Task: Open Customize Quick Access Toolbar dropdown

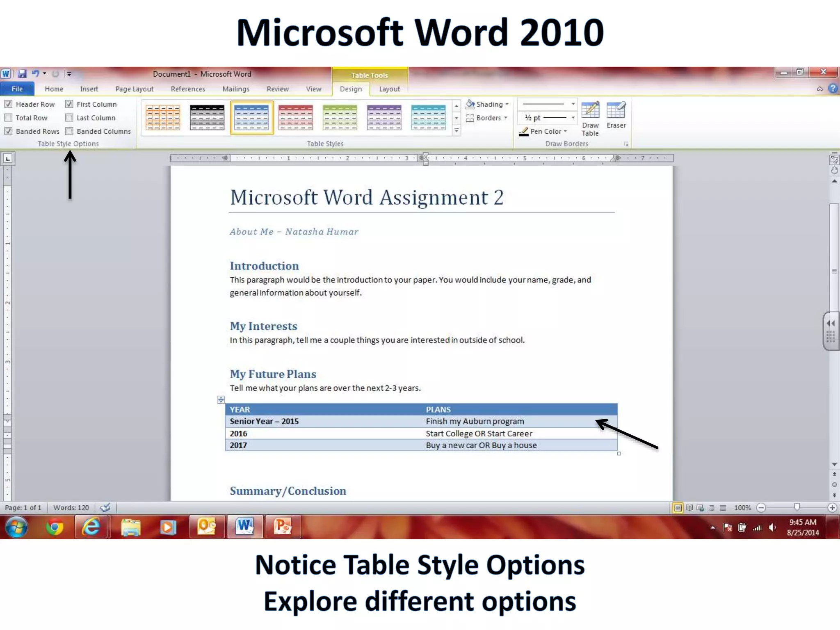Action: tap(69, 74)
